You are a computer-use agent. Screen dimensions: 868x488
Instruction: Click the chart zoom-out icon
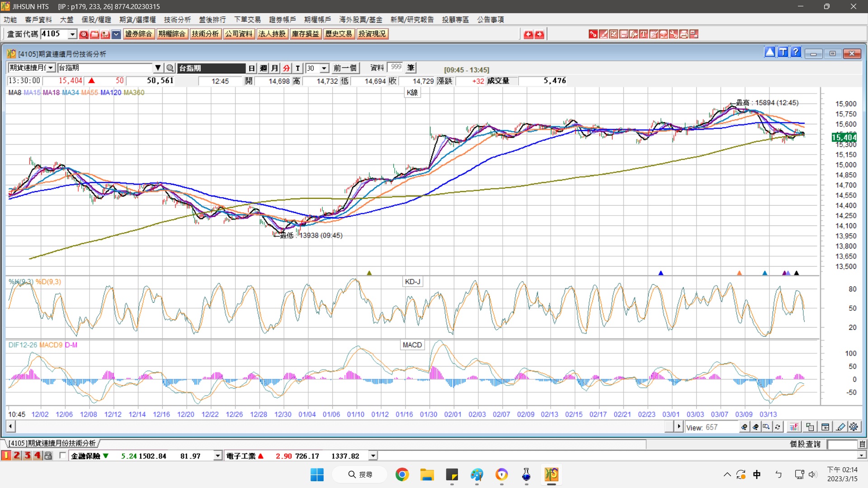755,427
